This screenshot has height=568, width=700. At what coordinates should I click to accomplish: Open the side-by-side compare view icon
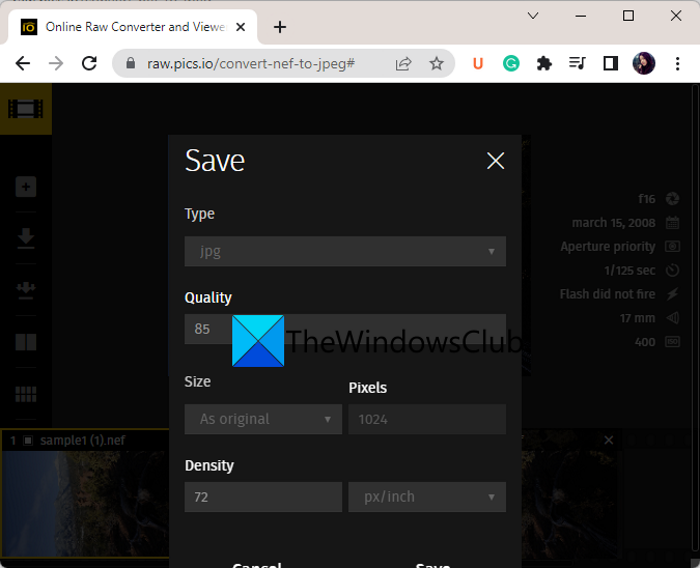tap(26, 342)
